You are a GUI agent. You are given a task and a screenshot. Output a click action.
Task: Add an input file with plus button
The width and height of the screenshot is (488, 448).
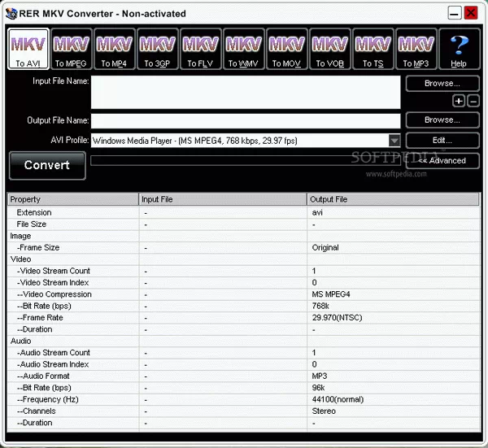(x=459, y=101)
